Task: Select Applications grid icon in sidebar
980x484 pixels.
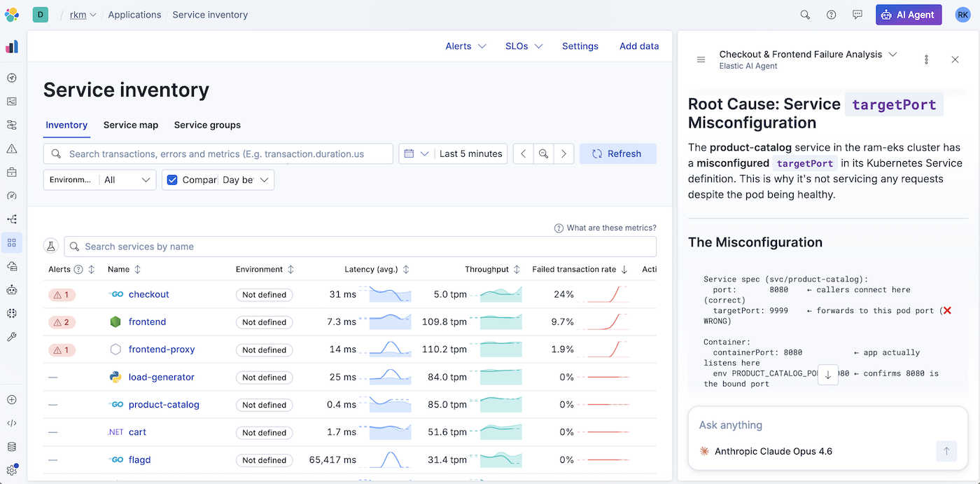Action: pos(12,243)
